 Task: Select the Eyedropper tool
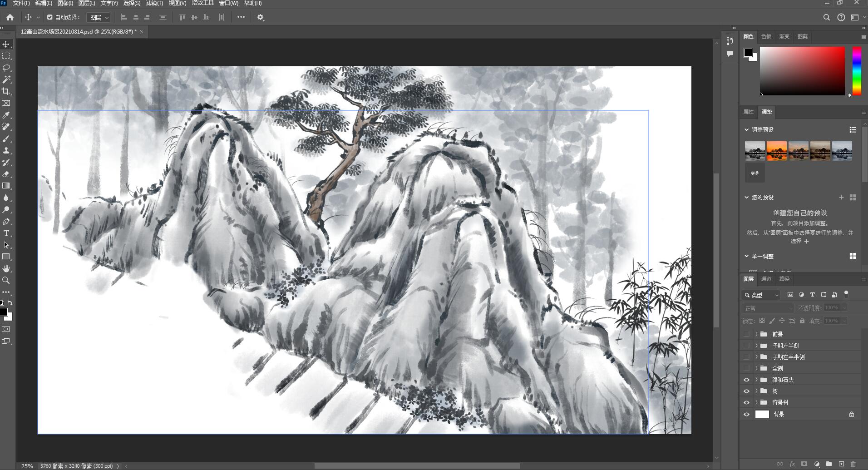(x=6, y=115)
